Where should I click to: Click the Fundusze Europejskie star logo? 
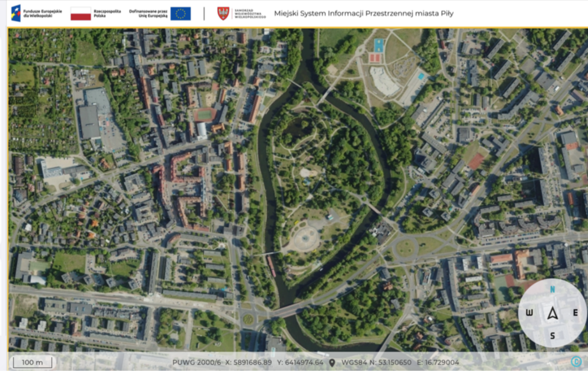click(16, 13)
